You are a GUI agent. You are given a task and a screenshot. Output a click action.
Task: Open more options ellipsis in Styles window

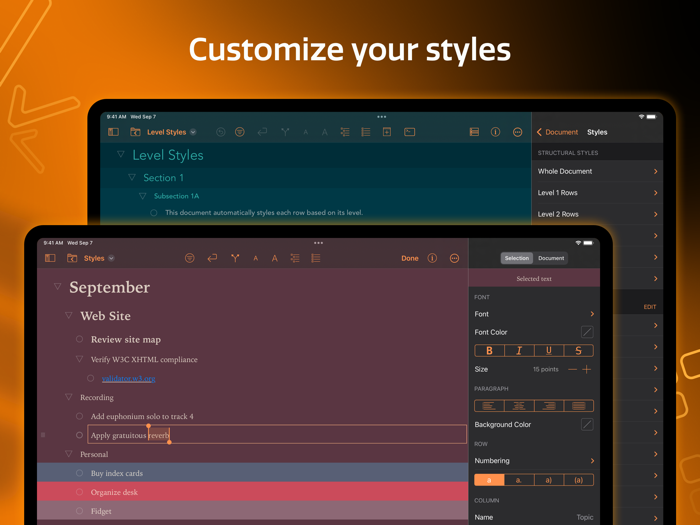pyautogui.click(x=454, y=258)
